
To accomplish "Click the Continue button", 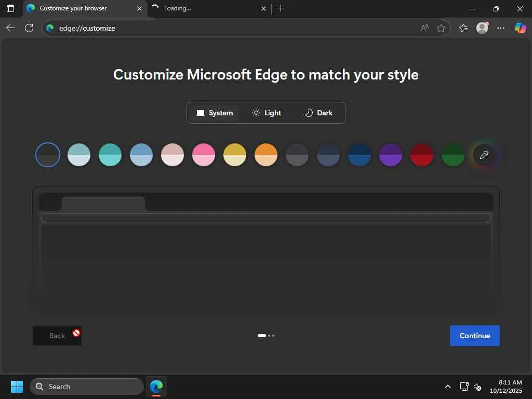I will (475, 336).
